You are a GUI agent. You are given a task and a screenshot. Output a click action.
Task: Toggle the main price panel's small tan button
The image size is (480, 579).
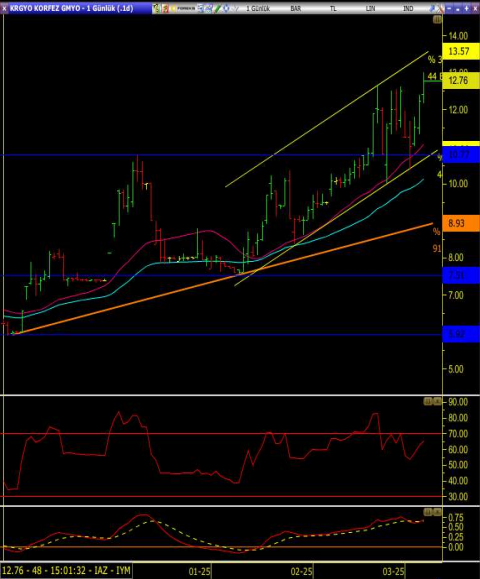(x=437, y=20)
